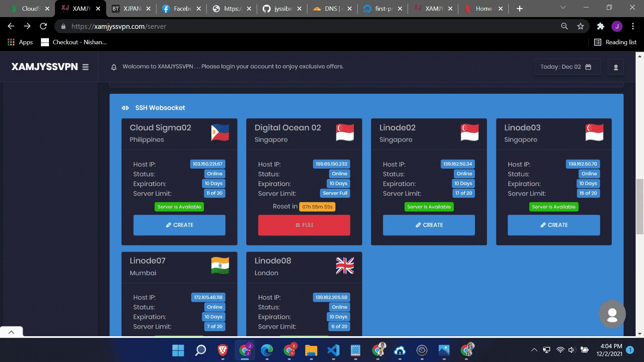Screen dimensions: 644x362
Task: Click the browser back arrow
Action: (11, 26)
